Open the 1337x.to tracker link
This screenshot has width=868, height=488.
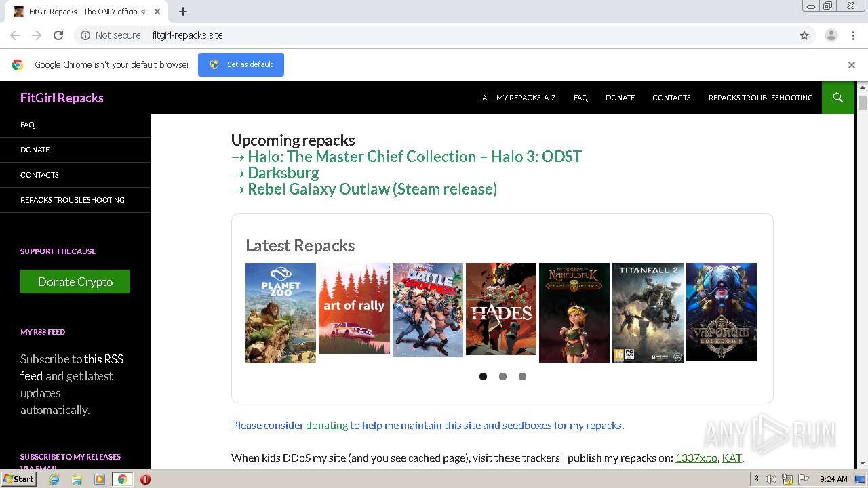[x=696, y=457]
